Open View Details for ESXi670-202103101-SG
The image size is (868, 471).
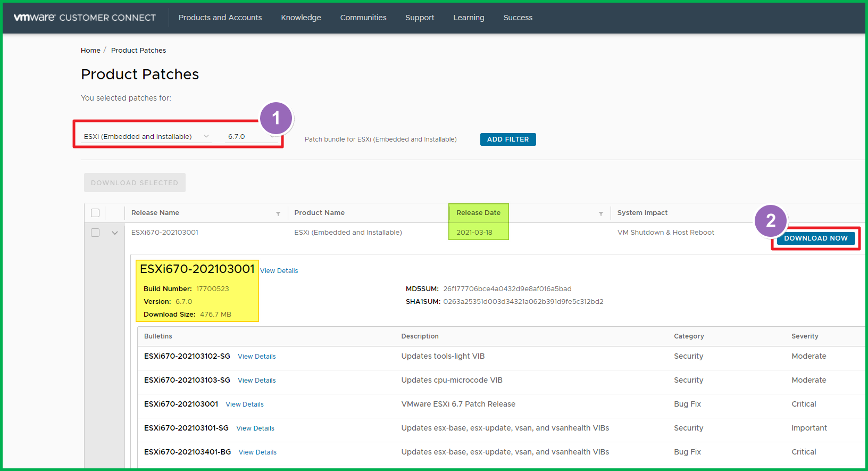coord(255,428)
